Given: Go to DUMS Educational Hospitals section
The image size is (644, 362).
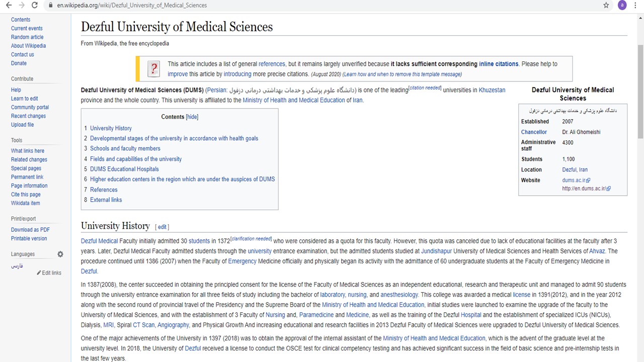Looking at the screenshot, I should click(124, 169).
